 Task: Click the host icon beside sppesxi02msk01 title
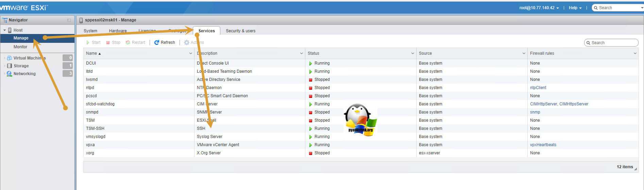[x=81, y=20]
